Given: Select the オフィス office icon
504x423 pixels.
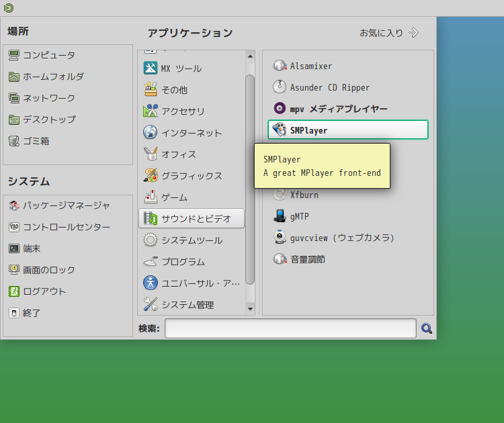Looking at the screenshot, I should point(151,154).
